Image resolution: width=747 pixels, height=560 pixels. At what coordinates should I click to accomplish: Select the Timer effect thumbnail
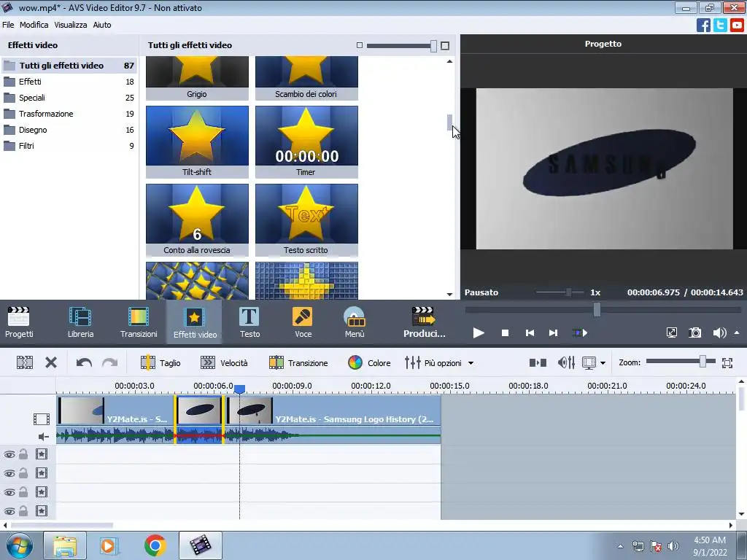pyautogui.click(x=306, y=141)
